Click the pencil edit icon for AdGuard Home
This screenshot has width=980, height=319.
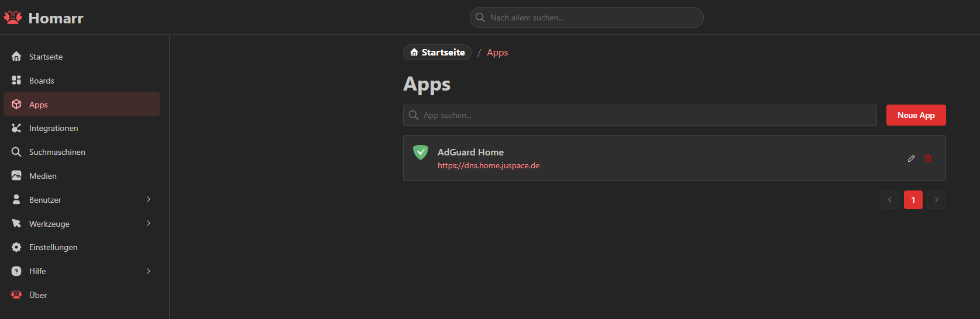click(911, 158)
